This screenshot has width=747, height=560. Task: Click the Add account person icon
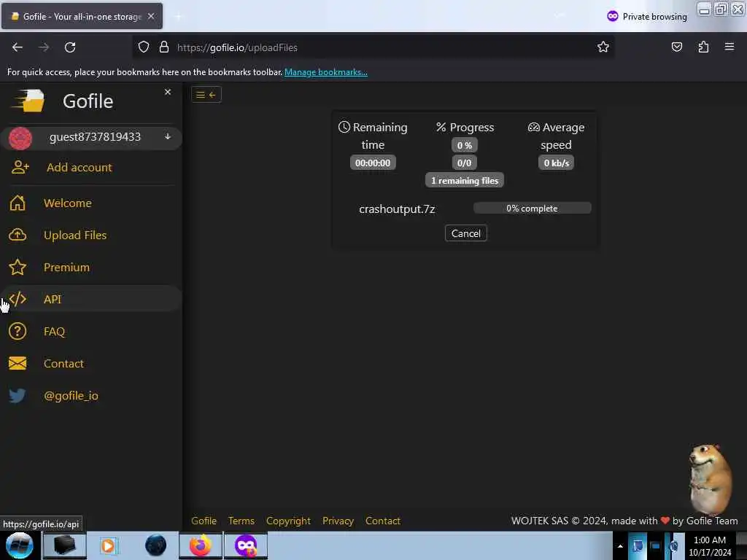tap(20, 168)
